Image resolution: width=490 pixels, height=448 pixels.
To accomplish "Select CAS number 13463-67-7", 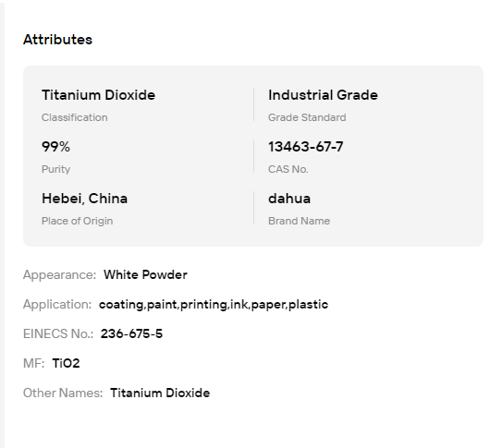I will pyautogui.click(x=306, y=147).
